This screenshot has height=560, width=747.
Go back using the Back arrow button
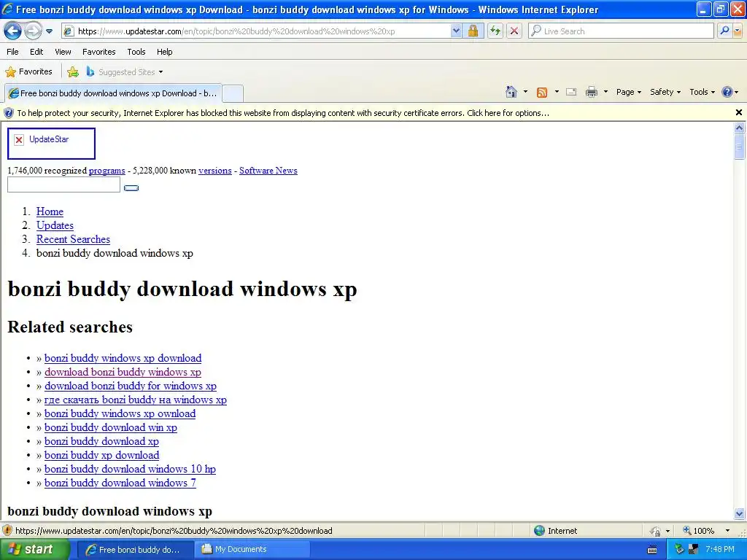tap(13, 31)
